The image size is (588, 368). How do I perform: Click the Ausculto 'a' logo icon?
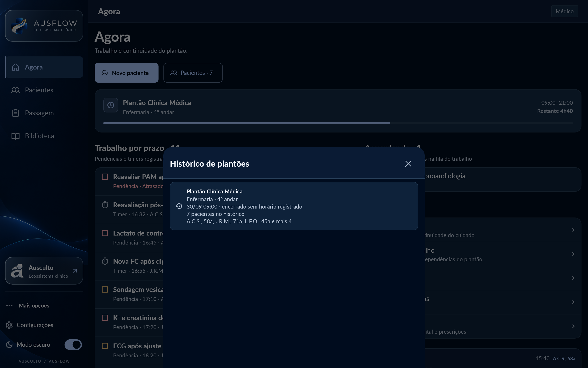point(17,271)
